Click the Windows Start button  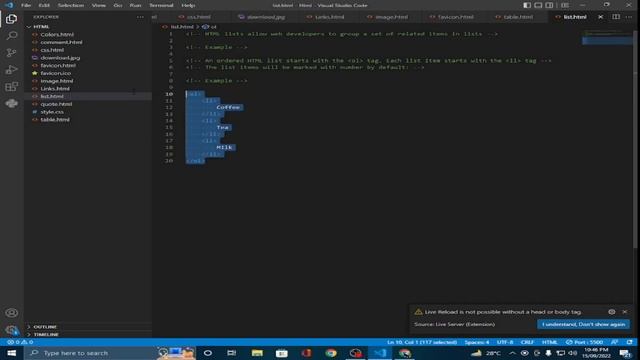click(x=11, y=353)
